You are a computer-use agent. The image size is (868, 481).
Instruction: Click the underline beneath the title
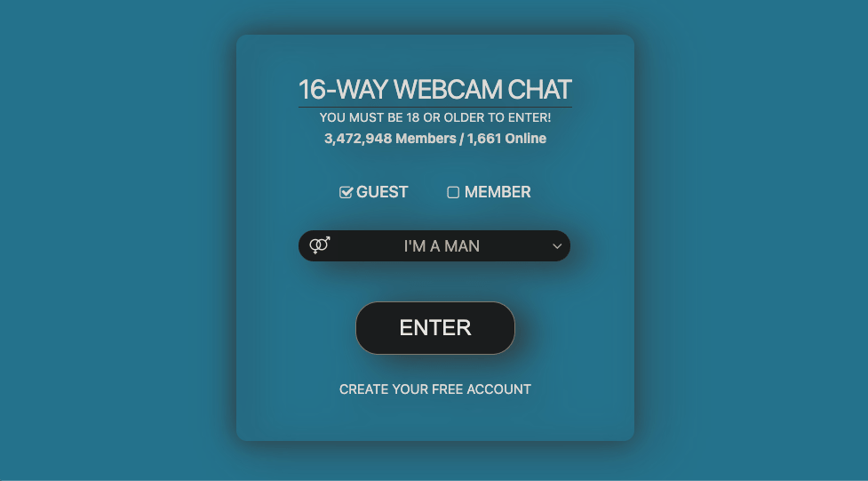[435, 107]
